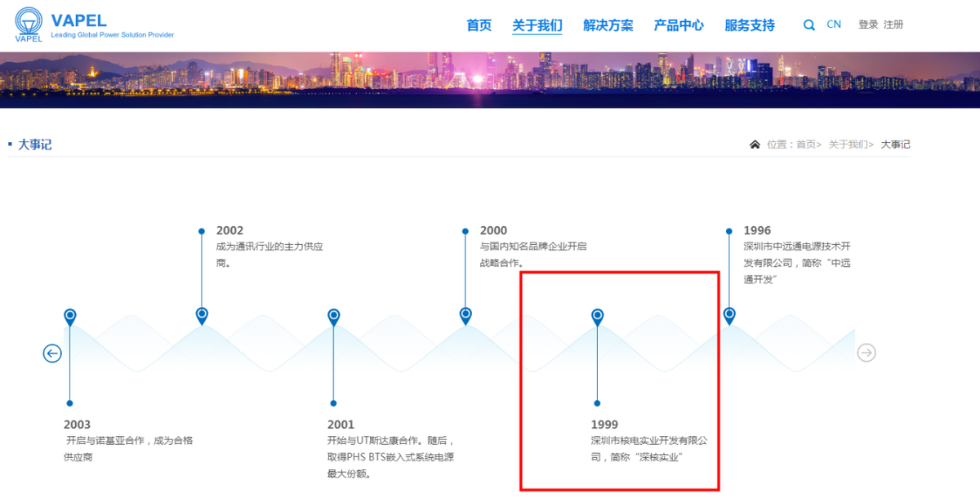The height and width of the screenshot is (498, 980).
Task: Click the left arrow timeline navigation
Action: (52, 353)
